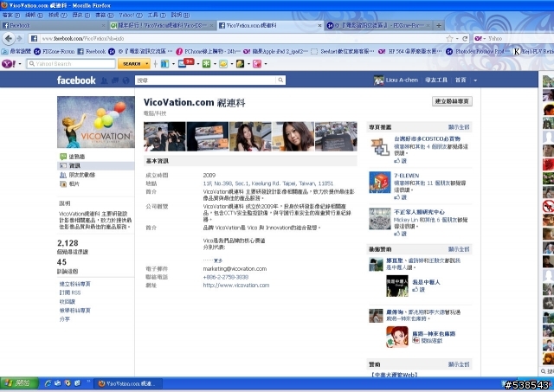Click the 分享 share link in the left column
Viewport: 554px width, 392px height.
tap(65, 319)
